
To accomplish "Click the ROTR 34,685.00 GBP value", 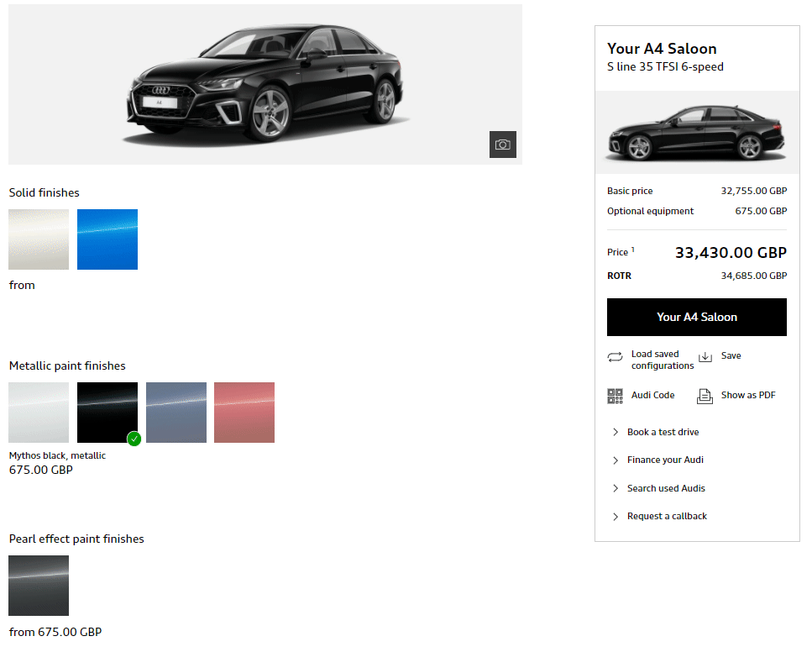I will coord(753,276).
